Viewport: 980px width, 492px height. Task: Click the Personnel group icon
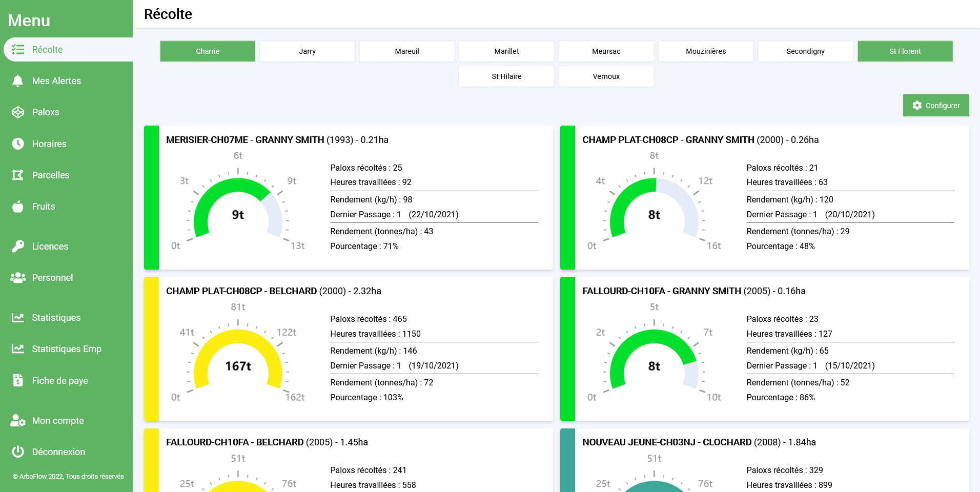coord(18,278)
